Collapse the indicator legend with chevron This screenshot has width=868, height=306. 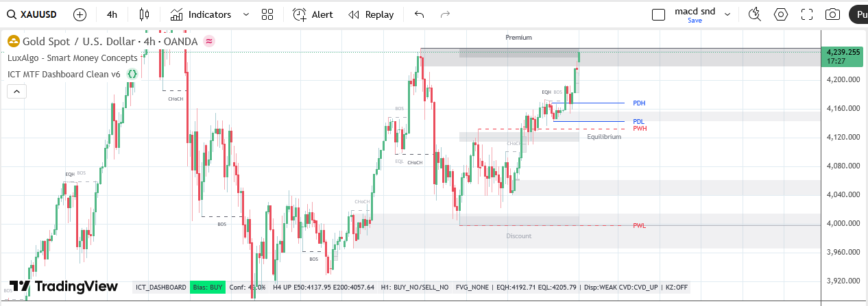[17, 91]
